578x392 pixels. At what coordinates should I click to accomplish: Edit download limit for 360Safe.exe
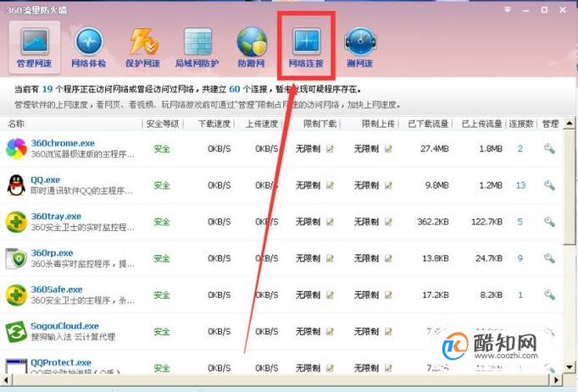[x=330, y=295]
